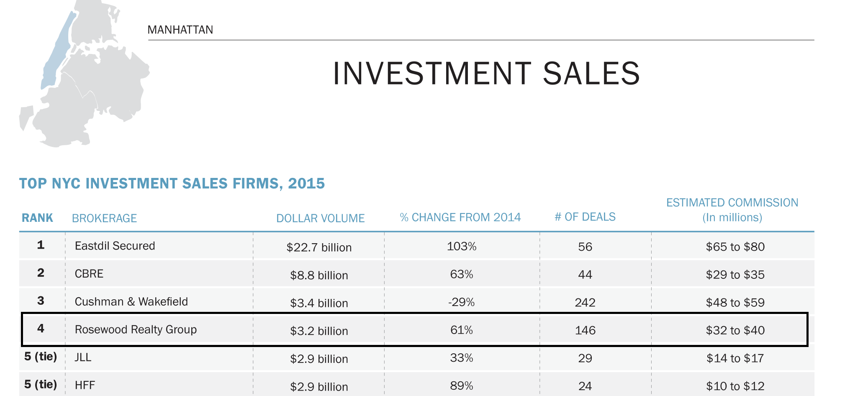This screenshot has width=868, height=396.
Task: Select the BROKERAGE column header
Action: click(x=104, y=218)
